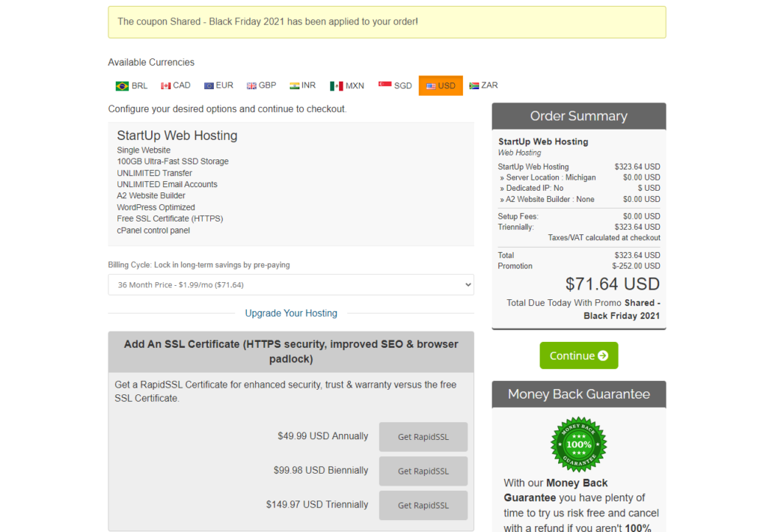Click the green Money Back Guarantee seal
This screenshot has width=766, height=532.
tap(578, 444)
